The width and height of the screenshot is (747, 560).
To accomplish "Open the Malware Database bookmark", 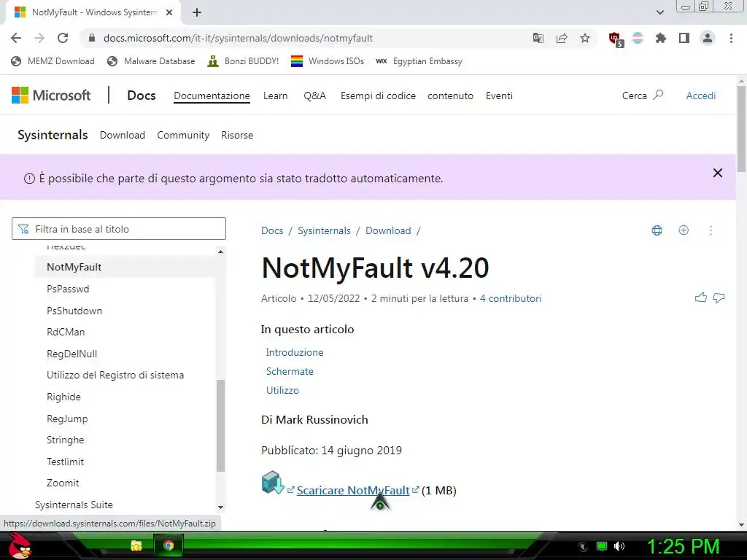I will (x=152, y=61).
